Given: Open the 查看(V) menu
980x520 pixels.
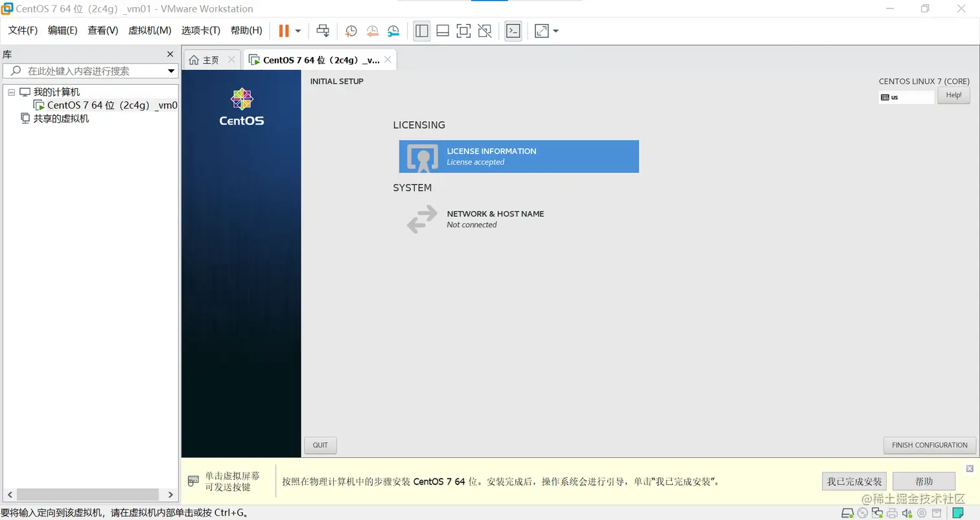Looking at the screenshot, I should click(103, 30).
